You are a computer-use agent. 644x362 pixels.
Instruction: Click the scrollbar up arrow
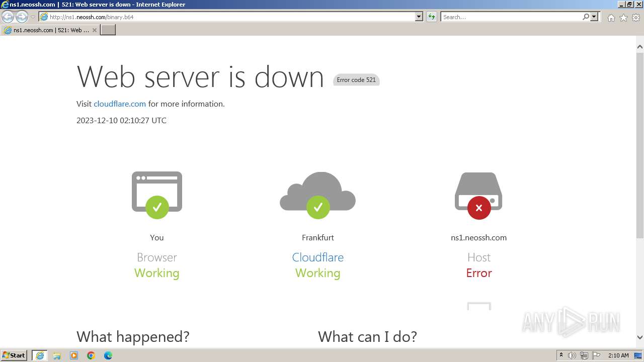point(640,47)
